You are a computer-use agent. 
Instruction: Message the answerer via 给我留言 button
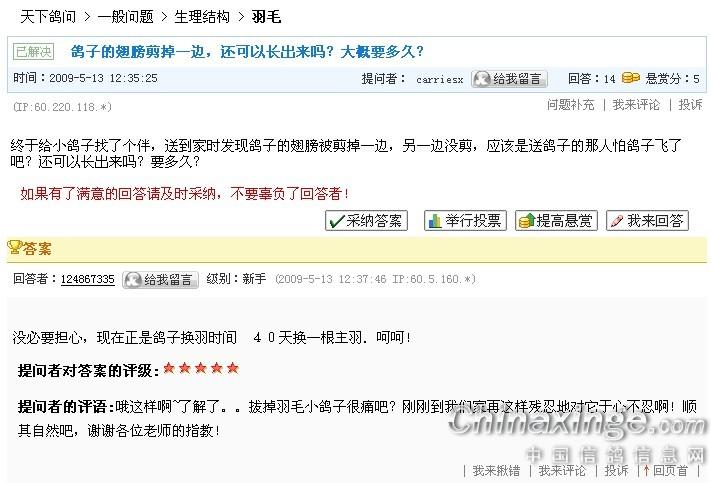point(161,280)
